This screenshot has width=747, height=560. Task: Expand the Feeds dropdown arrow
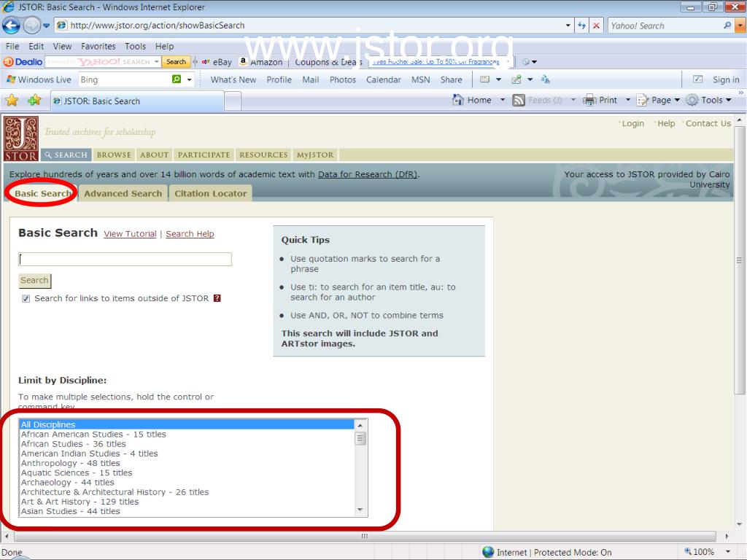point(573,100)
